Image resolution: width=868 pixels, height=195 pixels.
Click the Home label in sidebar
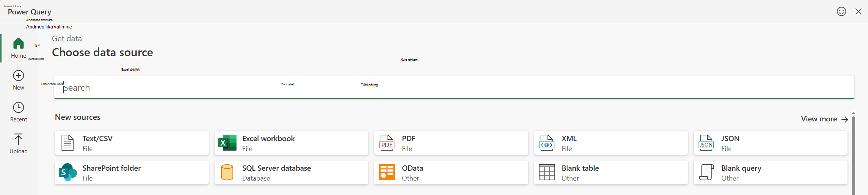pos(19,55)
